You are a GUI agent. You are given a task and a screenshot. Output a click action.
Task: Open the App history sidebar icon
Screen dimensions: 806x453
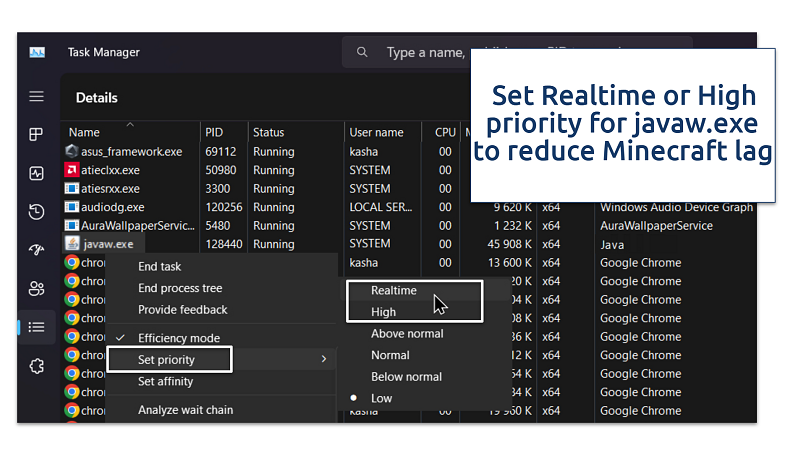click(x=37, y=211)
